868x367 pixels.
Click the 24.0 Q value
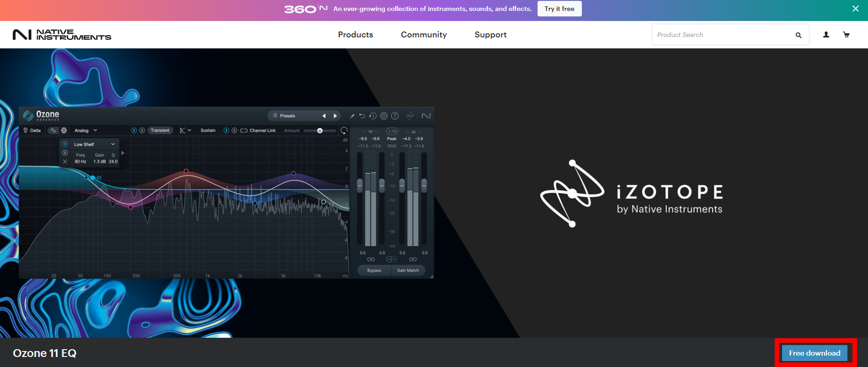pos(113,162)
